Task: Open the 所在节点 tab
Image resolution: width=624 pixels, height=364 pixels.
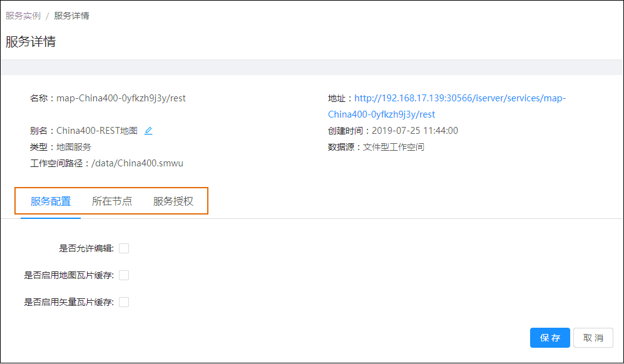Action: (x=112, y=201)
